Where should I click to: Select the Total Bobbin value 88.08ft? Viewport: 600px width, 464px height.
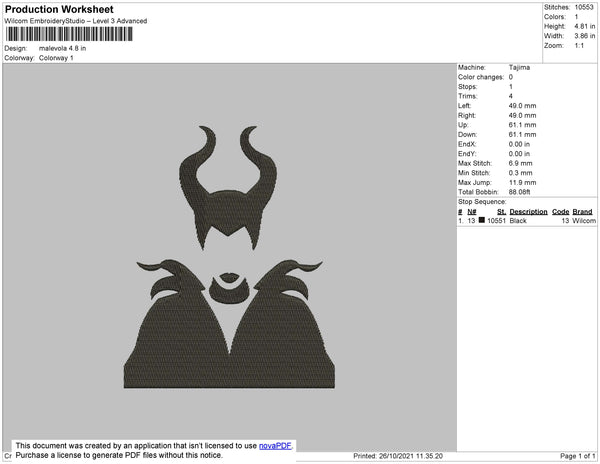(x=519, y=192)
